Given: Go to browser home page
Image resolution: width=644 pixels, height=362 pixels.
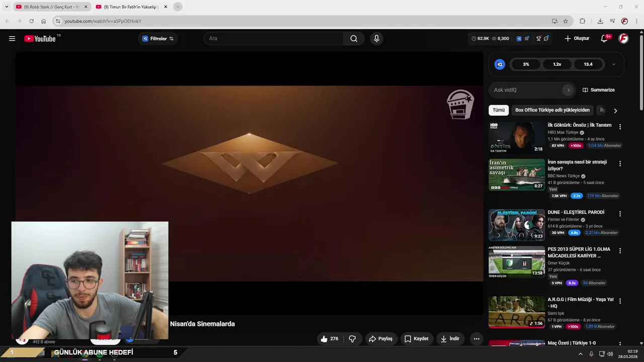Looking at the screenshot, I should coord(44,21).
